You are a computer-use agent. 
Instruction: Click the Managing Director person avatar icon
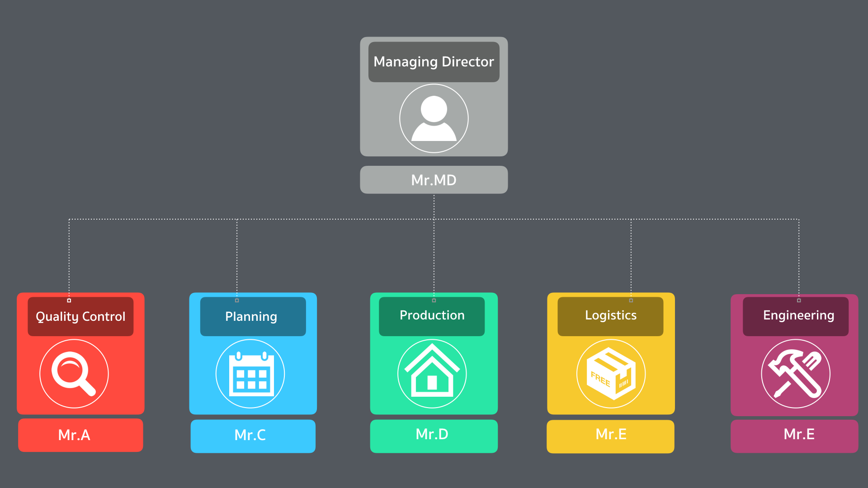tap(434, 118)
